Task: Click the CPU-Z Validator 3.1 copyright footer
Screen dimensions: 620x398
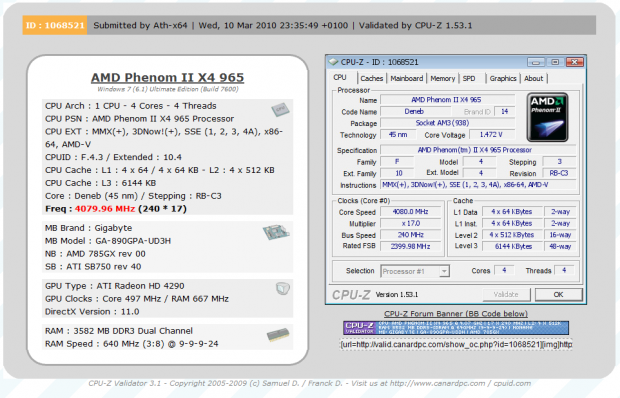Action: [x=310, y=383]
